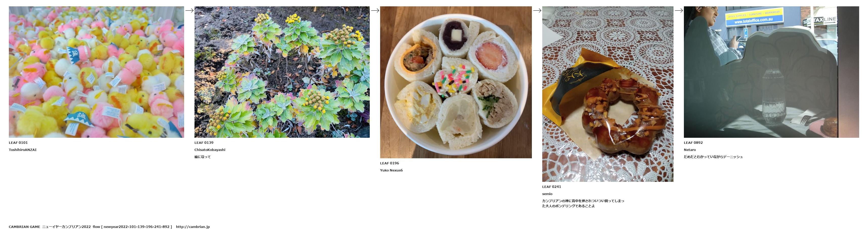Image resolution: width=868 pixels, height=233 pixels.
Task: Open the pink and yellow chicks photo
Action: [96, 72]
